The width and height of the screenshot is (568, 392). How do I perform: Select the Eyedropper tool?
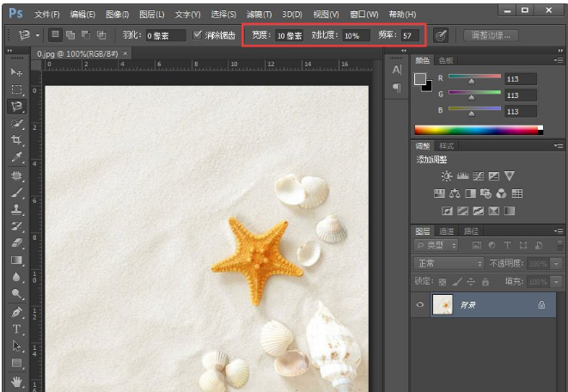pos(16,157)
